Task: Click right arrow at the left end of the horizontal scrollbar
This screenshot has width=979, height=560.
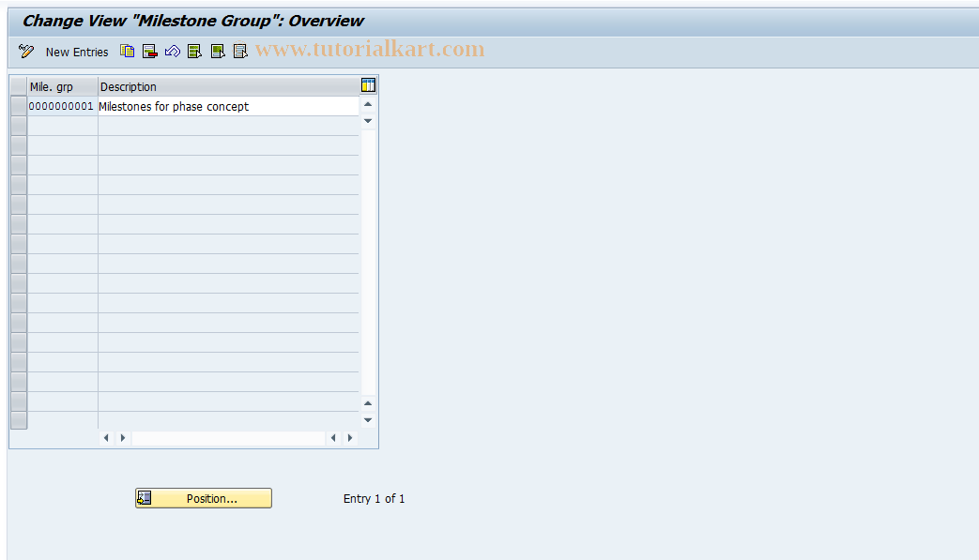Action: [x=123, y=438]
